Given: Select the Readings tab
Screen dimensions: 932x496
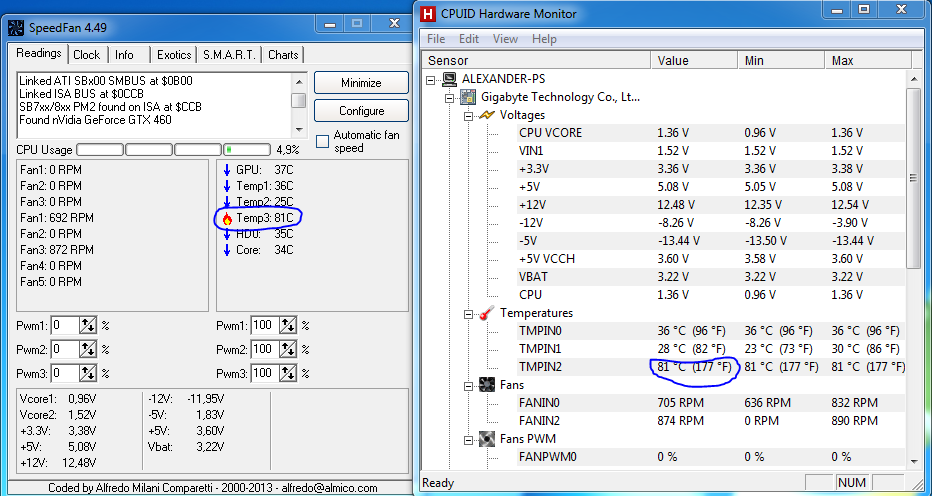Looking at the screenshot, I should [x=39, y=53].
